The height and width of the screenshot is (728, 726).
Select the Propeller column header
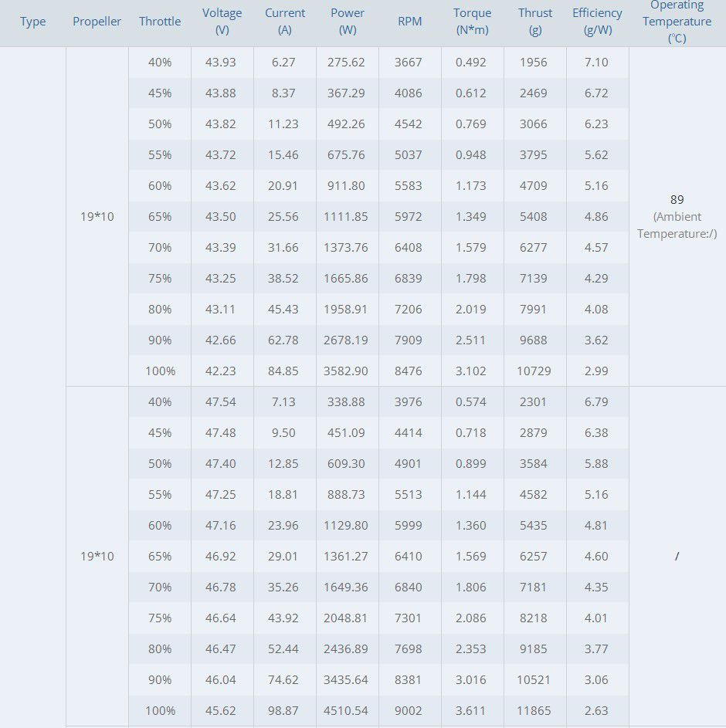[x=97, y=22]
